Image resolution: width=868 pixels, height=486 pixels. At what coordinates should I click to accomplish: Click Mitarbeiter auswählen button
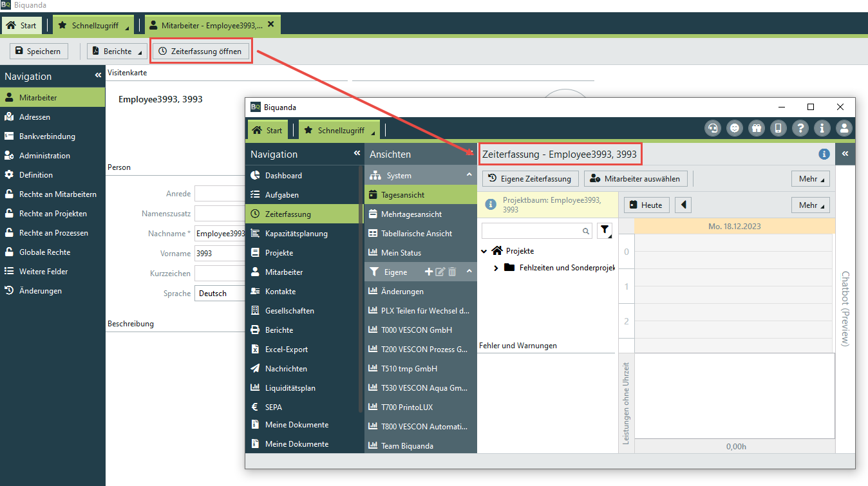tap(636, 178)
